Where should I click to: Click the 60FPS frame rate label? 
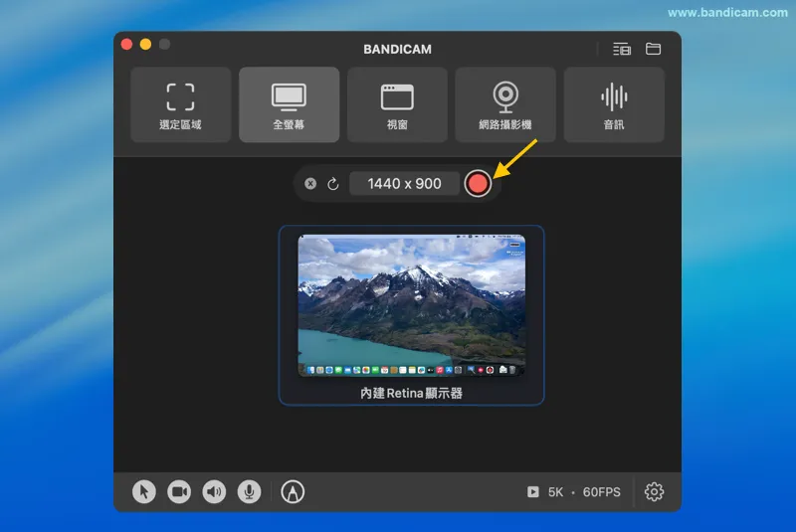pyautogui.click(x=602, y=492)
